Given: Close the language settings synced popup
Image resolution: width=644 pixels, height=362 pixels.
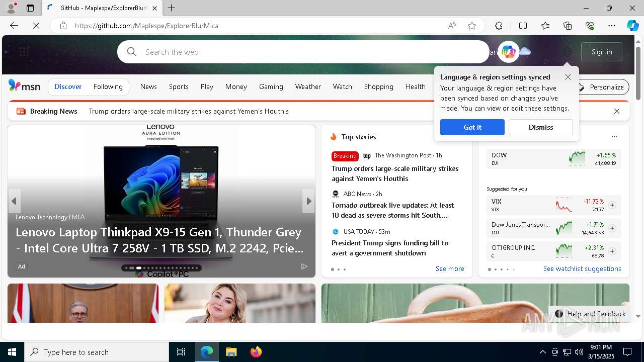Looking at the screenshot, I should coord(568,77).
